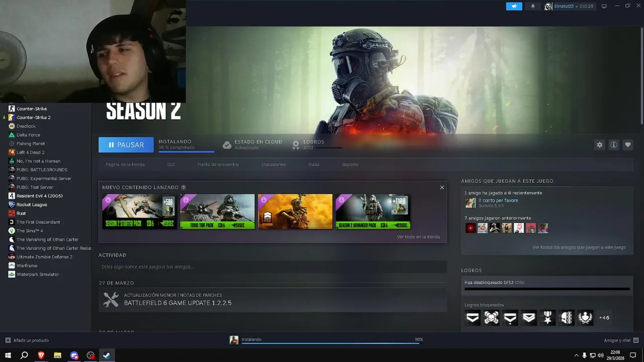The width and height of the screenshot is (644, 362).
Task: Click Ver todos los amigos que juegan link
Action: point(579,247)
